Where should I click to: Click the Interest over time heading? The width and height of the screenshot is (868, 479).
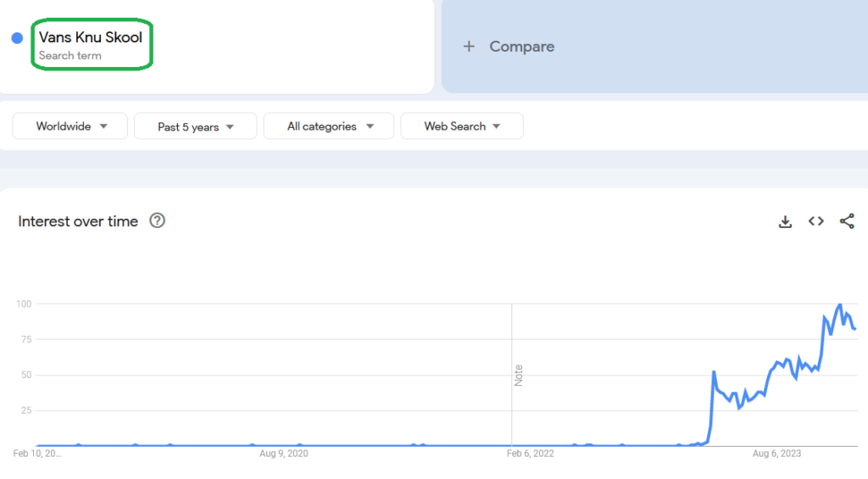78,221
